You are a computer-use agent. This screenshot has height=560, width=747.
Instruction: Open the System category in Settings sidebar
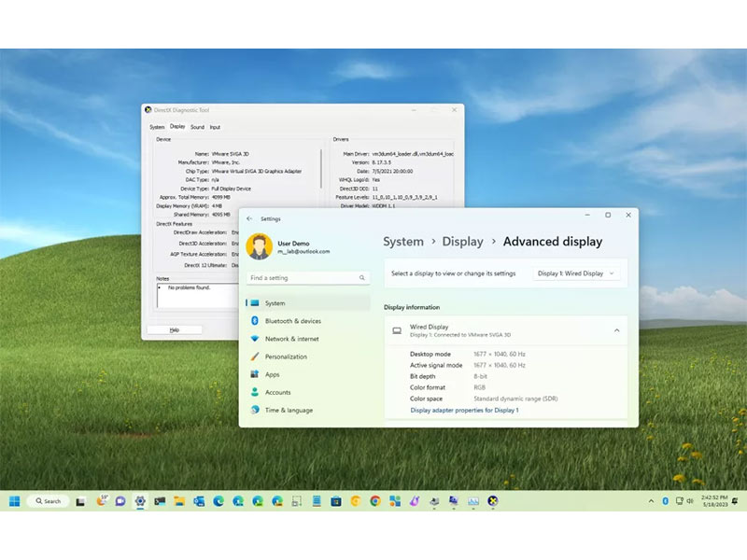tap(308, 302)
